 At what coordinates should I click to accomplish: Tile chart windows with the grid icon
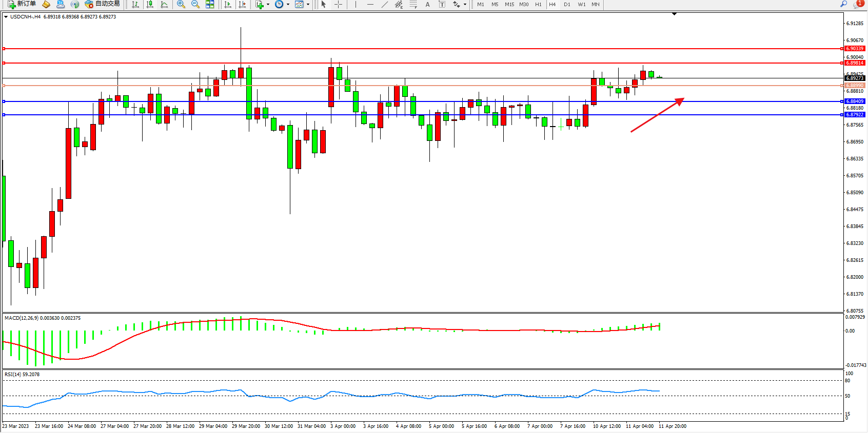(x=210, y=4)
